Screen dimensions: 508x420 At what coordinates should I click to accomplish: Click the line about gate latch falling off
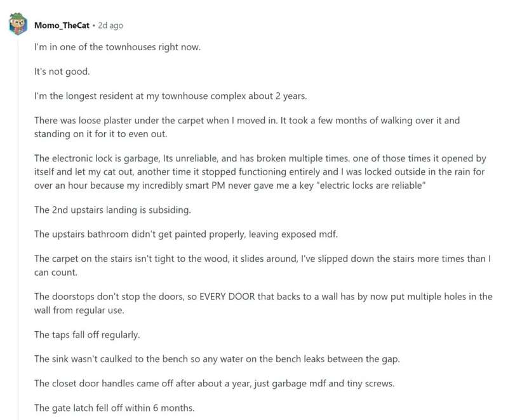pyautogui.click(x=114, y=408)
